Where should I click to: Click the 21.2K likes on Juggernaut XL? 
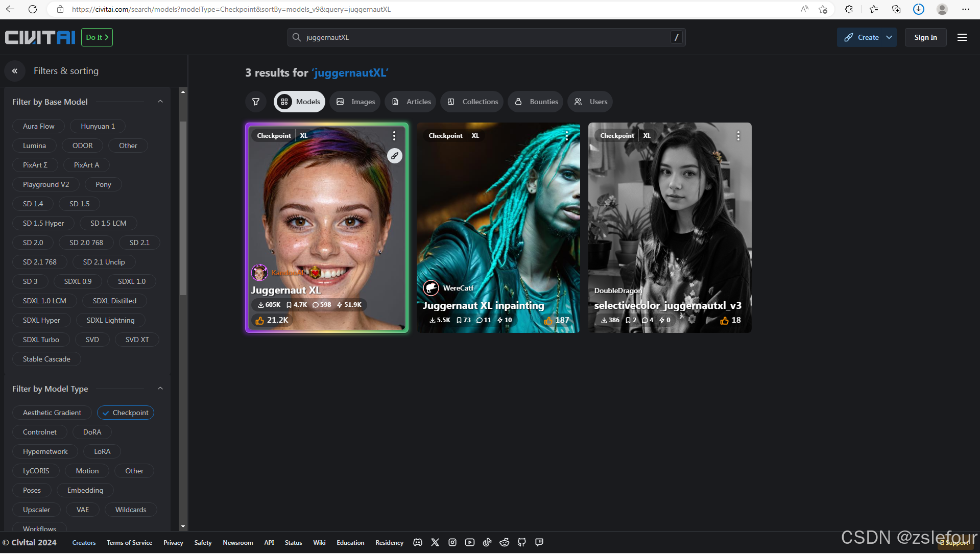tap(272, 320)
